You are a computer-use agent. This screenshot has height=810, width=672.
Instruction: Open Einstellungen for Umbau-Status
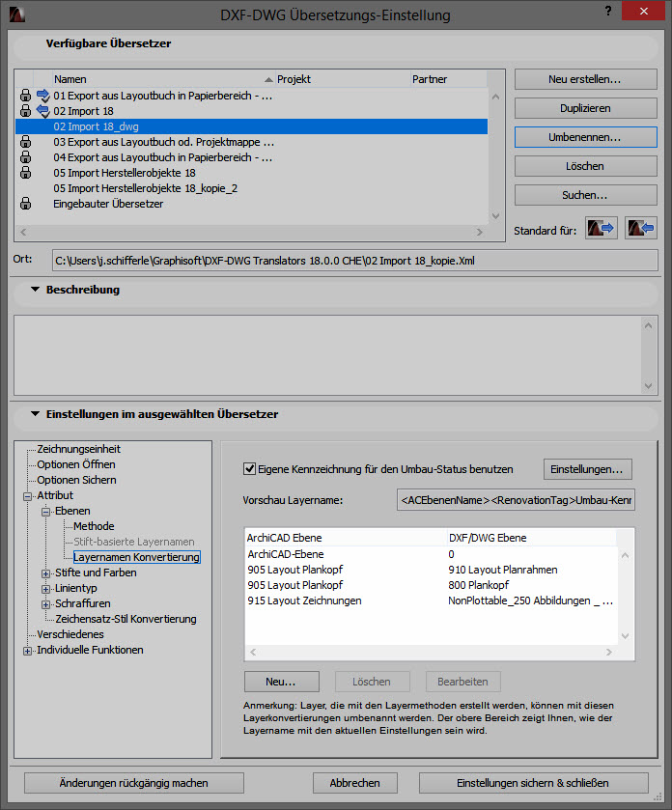click(587, 469)
